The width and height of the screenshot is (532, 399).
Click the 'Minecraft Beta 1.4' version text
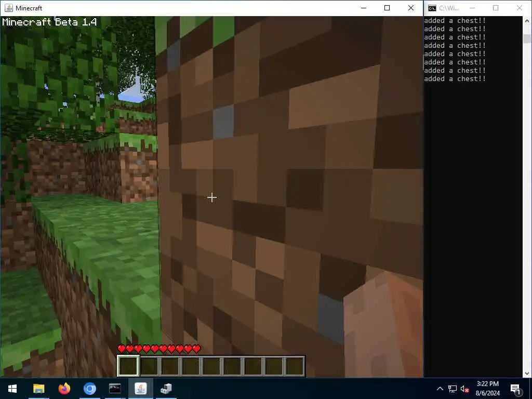(49, 22)
